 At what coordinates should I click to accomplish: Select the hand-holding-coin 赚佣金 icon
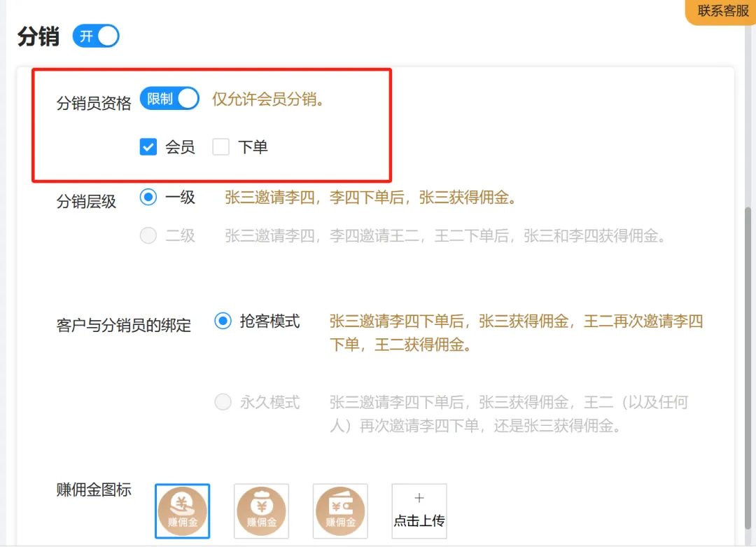click(182, 511)
